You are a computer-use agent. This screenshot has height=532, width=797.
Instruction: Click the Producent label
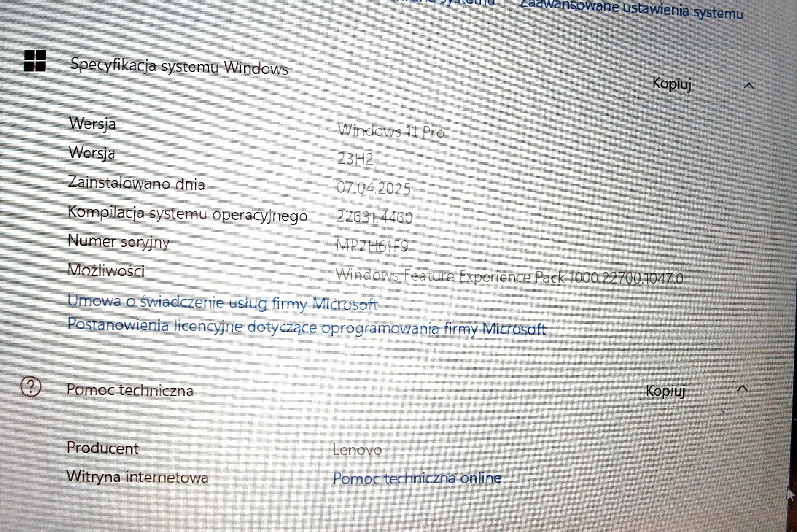(102, 448)
